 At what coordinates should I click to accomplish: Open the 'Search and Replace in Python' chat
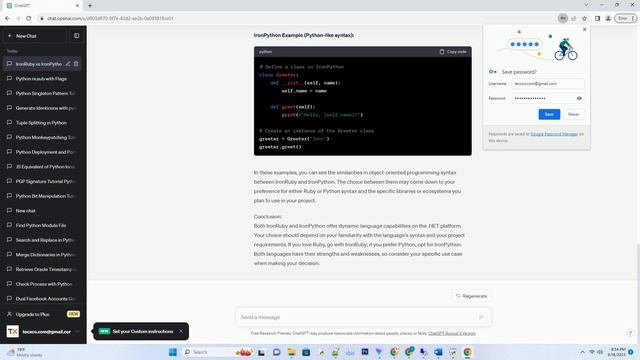tap(42, 240)
